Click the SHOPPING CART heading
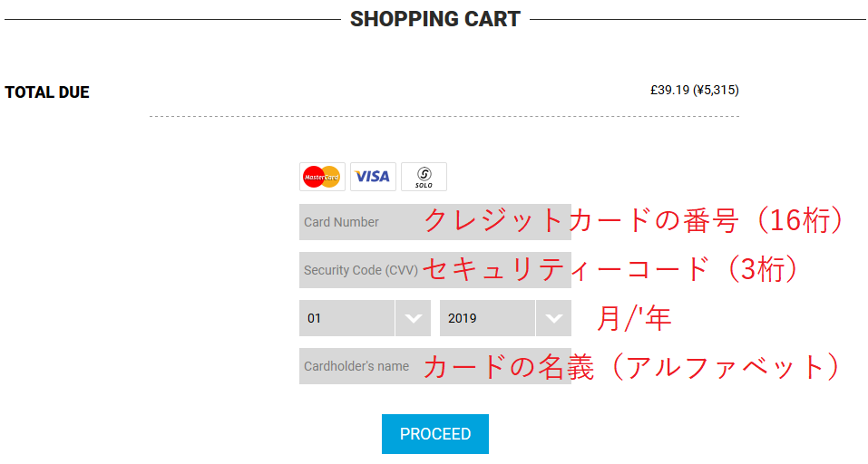 (435, 19)
